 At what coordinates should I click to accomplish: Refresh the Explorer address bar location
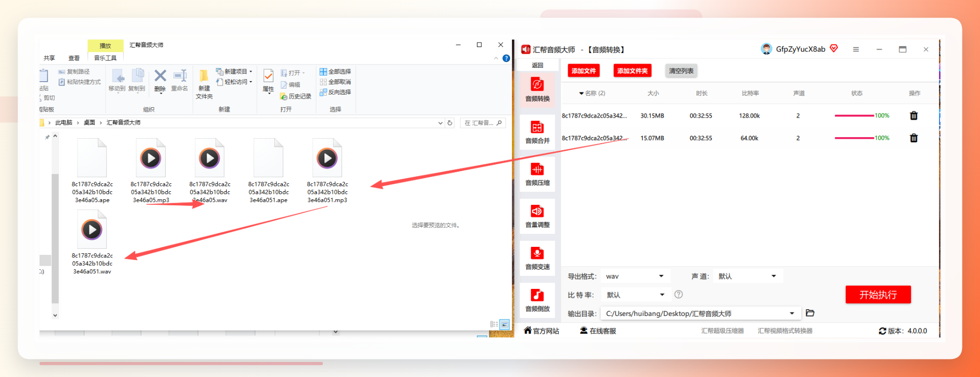[450, 123]
